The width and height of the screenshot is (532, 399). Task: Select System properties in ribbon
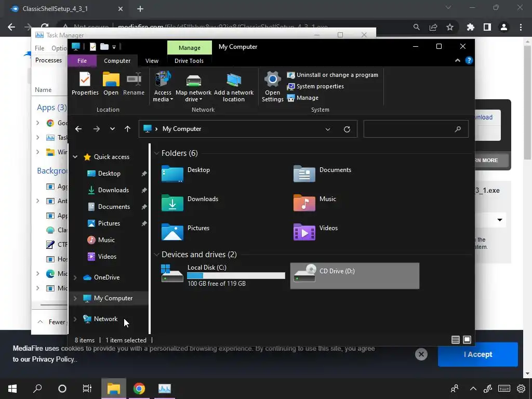[315, 87]
